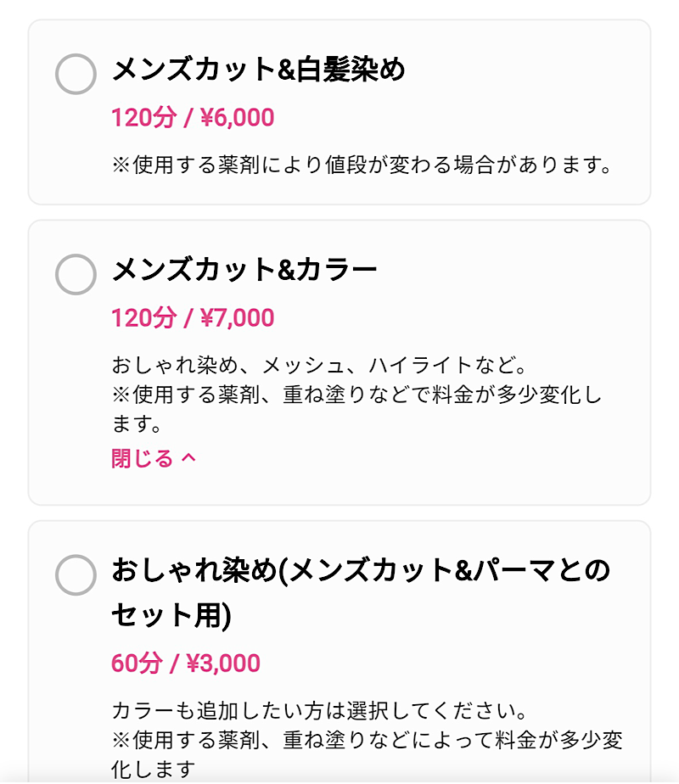Select the メンズカット&白髪染め radio button
This screenshot has width=679, height=784.
pos(76,73)
